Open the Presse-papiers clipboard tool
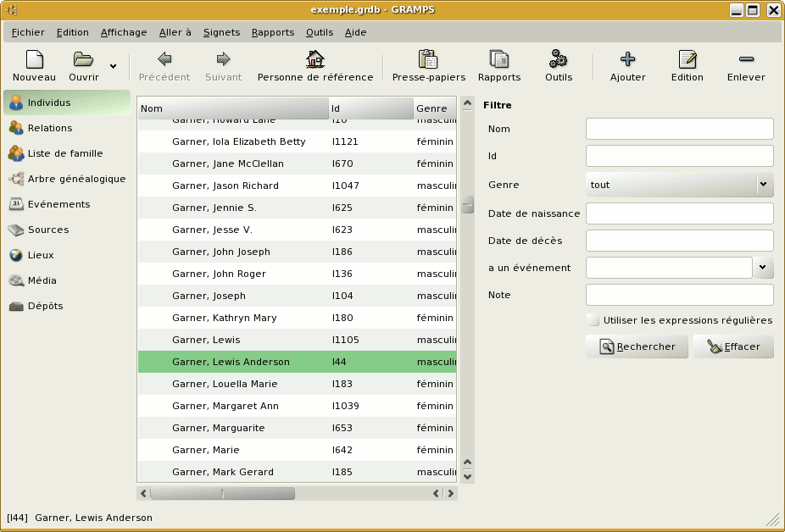Screen dimensions: 785x532 pyautogui.click(x=428, y=60)
